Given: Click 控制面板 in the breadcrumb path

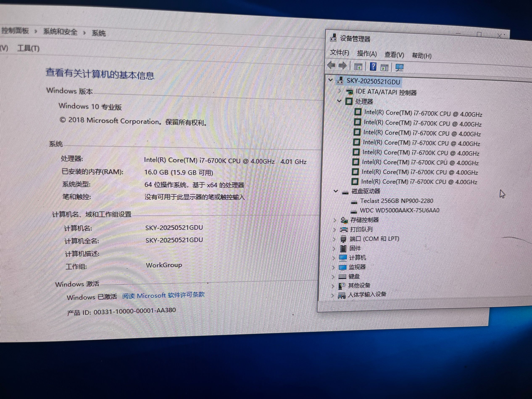Looking at the screenshot, I should coord(15,30).
